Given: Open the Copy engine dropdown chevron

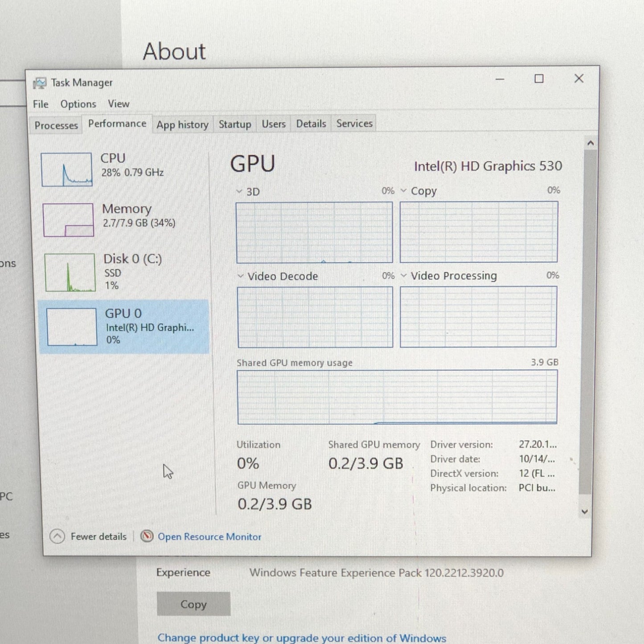Looking at the screenshot, I should pos(403,190).
